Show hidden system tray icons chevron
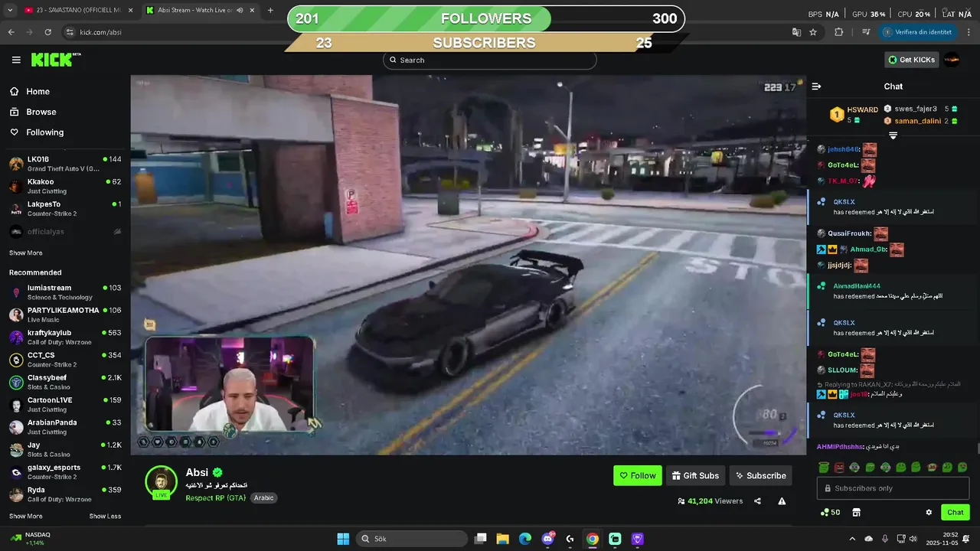Viewport: 980px width, 551px height. coord(852,539)
